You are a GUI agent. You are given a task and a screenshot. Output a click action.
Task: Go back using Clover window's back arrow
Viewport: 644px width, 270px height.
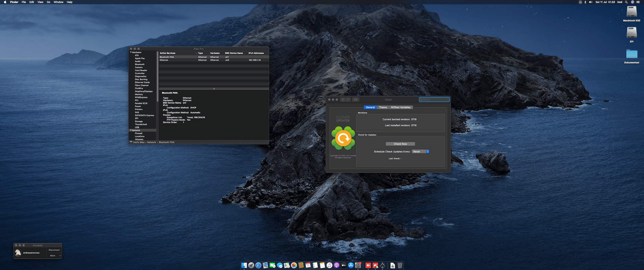coord(343,100)
